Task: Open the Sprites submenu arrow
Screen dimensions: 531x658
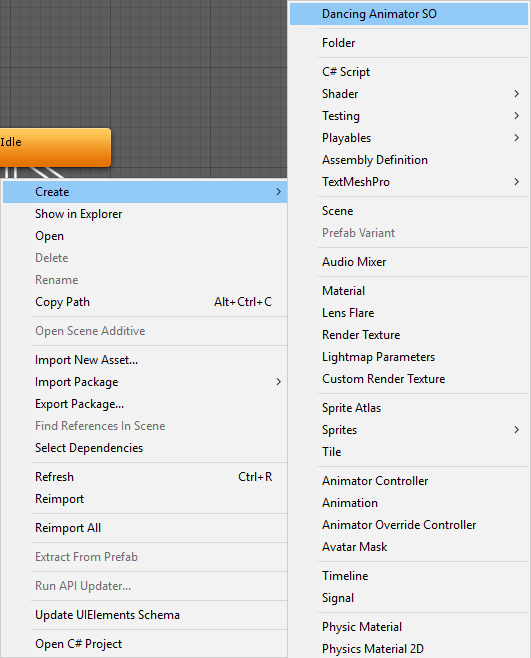Action: pos(517,430)
